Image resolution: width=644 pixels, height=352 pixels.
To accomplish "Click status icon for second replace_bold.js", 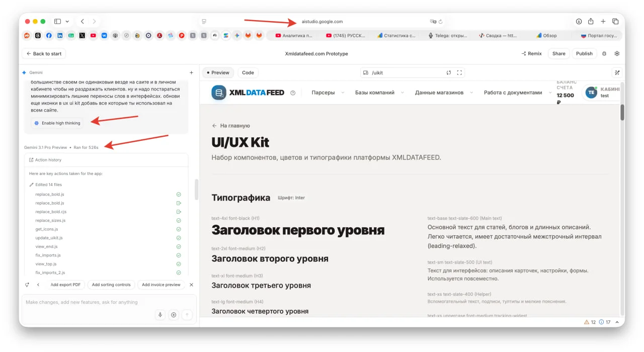I will click(179, 203).
